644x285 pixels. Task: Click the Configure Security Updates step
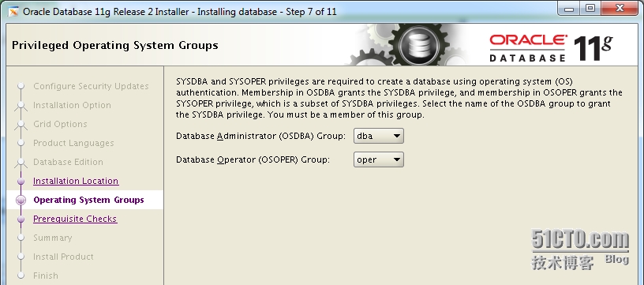(x=91, y=86)
